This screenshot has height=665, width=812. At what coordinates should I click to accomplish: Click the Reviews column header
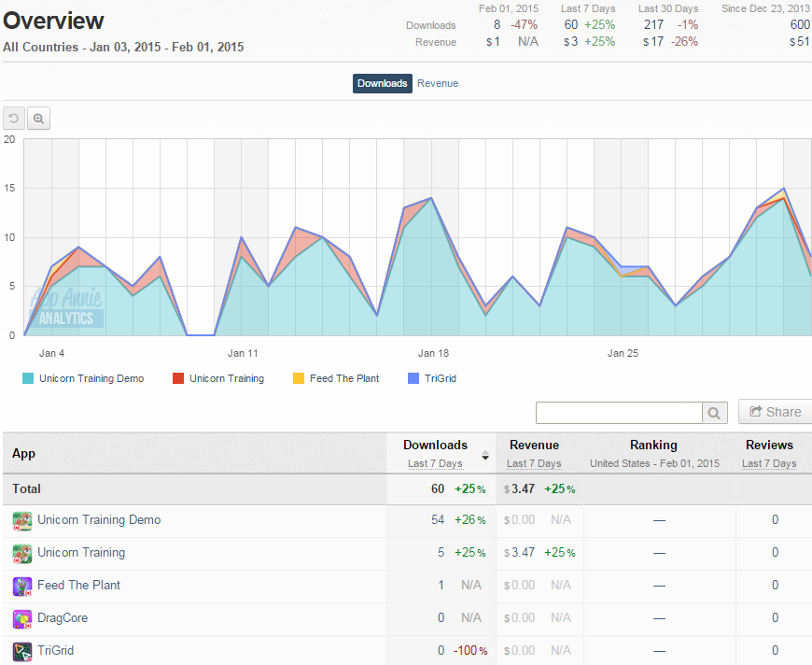pos(769,445)
